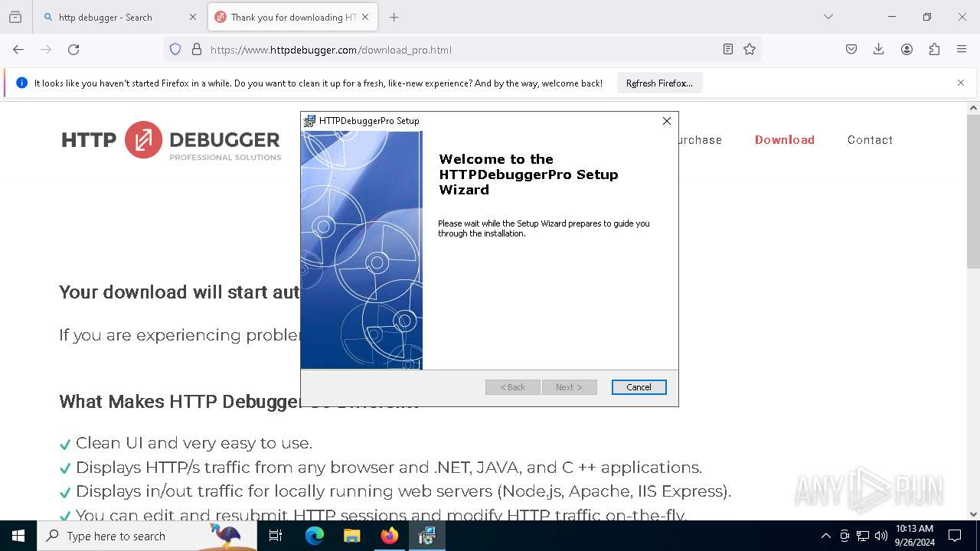Open Firefox downloads panel
Image resolution: width=980 pixels, height=551 pixels.
[x=879, y=50]
